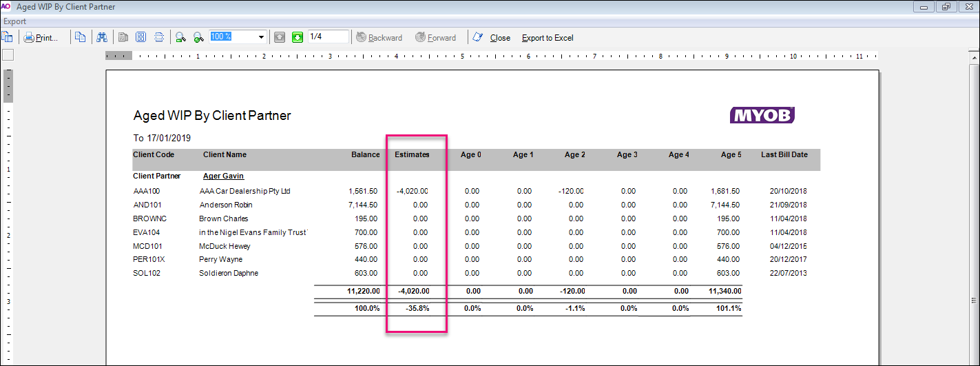The height and width of the screenshot is (366, 980).
Task: Click the page width view icon
Action: pyautogui.click(x=158, y=37)
